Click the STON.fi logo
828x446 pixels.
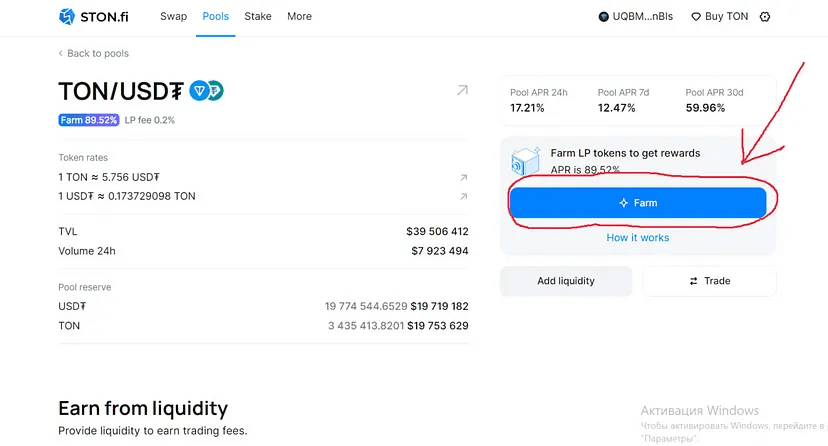[x=93, y=16]
